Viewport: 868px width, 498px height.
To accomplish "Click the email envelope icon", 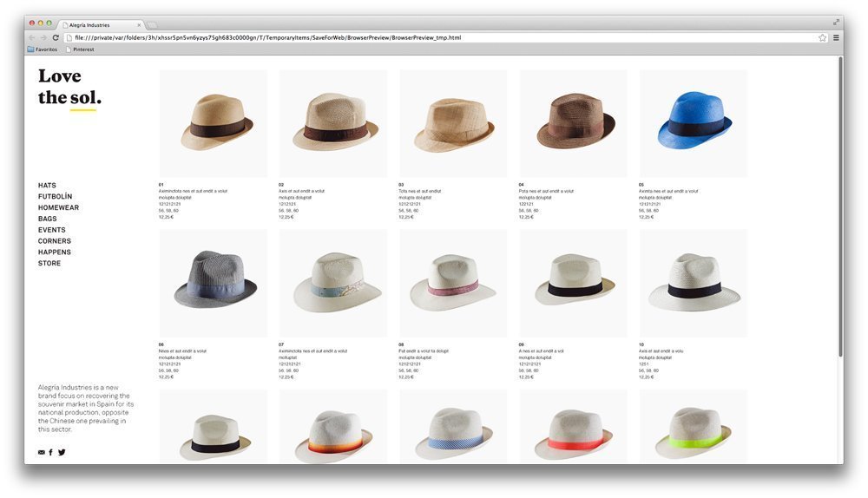I will 42,452.
